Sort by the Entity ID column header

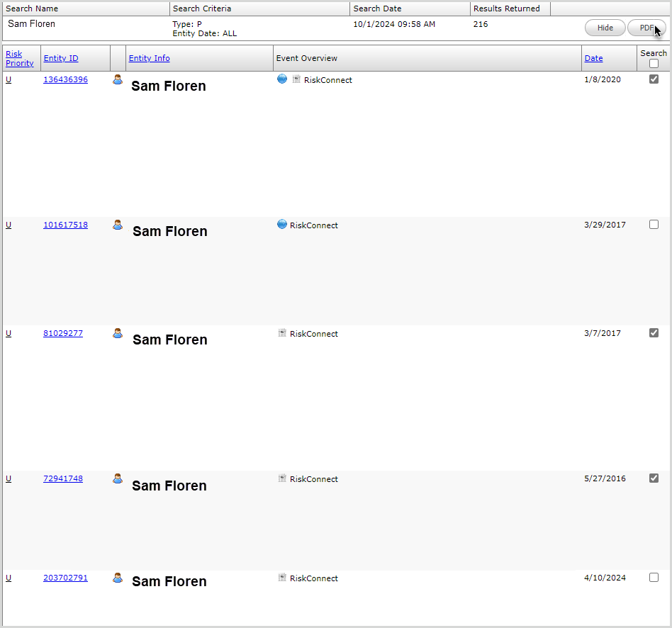(x=62, y=58)
